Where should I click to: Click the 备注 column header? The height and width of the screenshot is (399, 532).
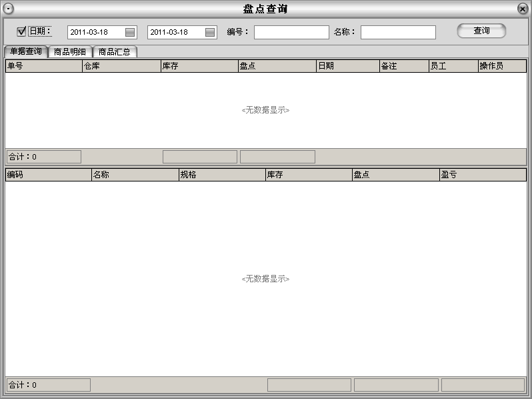click(x=404, y=66)
